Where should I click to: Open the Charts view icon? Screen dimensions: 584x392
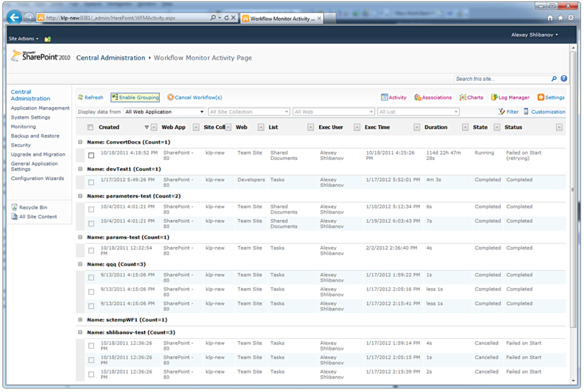tap(462, 97)
